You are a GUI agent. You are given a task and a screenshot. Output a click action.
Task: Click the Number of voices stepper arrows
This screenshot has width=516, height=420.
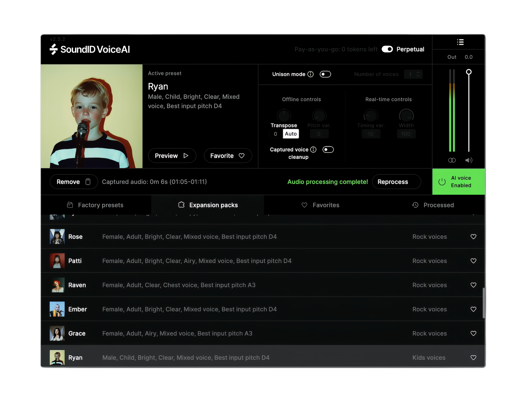pos(418,74)
